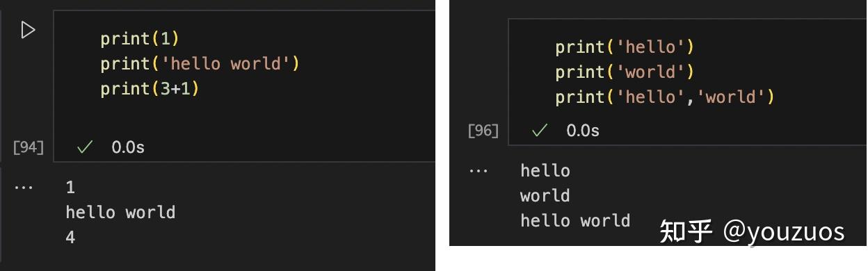Run the cell with the play icon

[28, 30]
